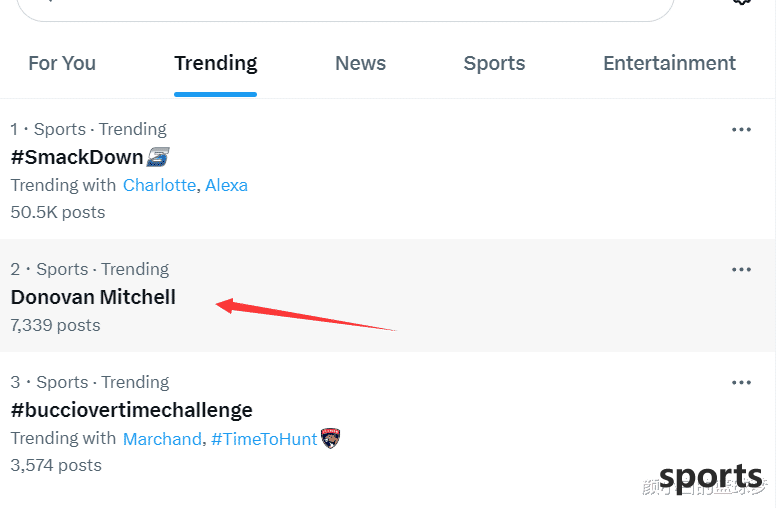Open the more options menu for #SmackDown

[x=741, y=130]
